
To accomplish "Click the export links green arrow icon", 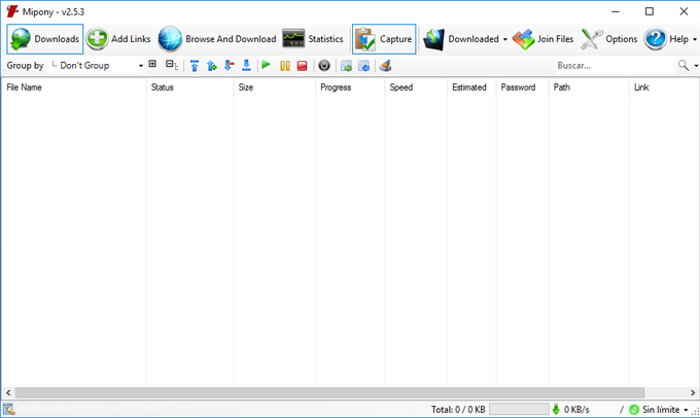I will [346, 66].
